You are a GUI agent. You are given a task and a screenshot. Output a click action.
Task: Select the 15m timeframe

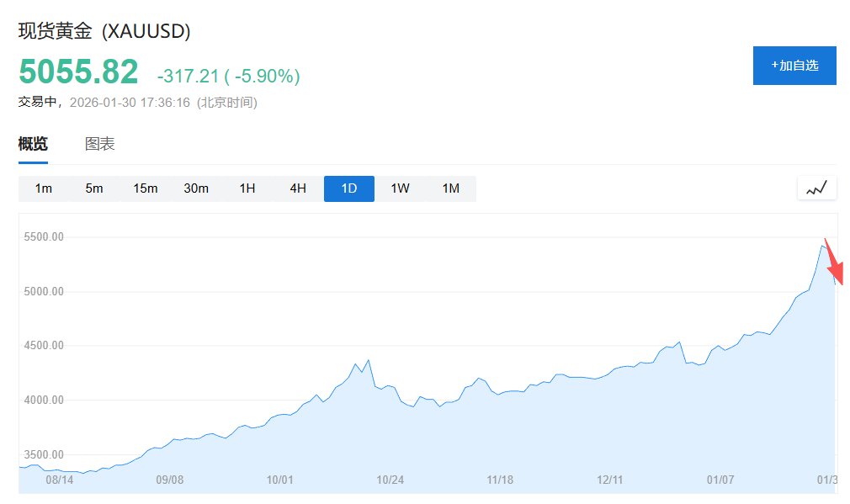pos(146,188)
